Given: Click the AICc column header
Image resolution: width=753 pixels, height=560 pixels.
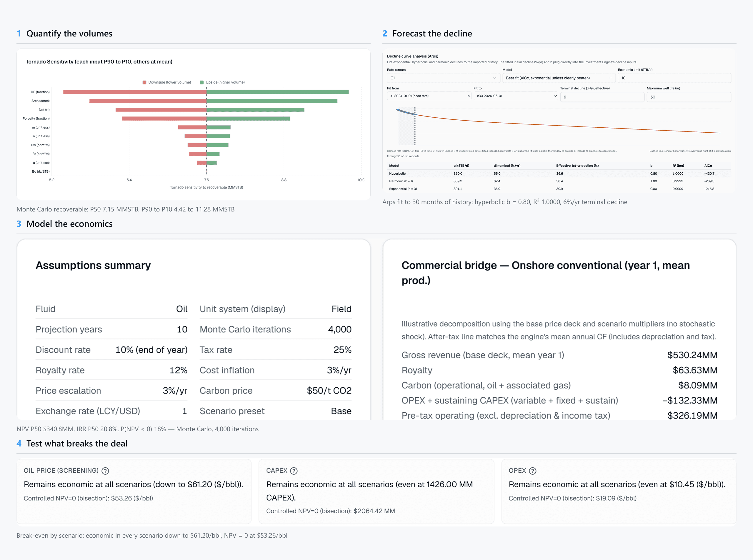Looking at the screenshot, I should pyautogui.click(x=708, y=166).
